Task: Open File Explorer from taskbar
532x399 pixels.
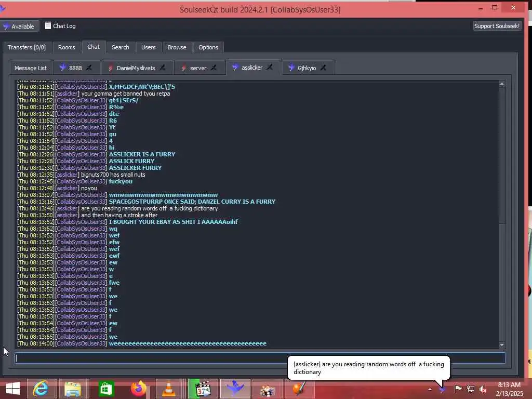Action: (73, 389)
